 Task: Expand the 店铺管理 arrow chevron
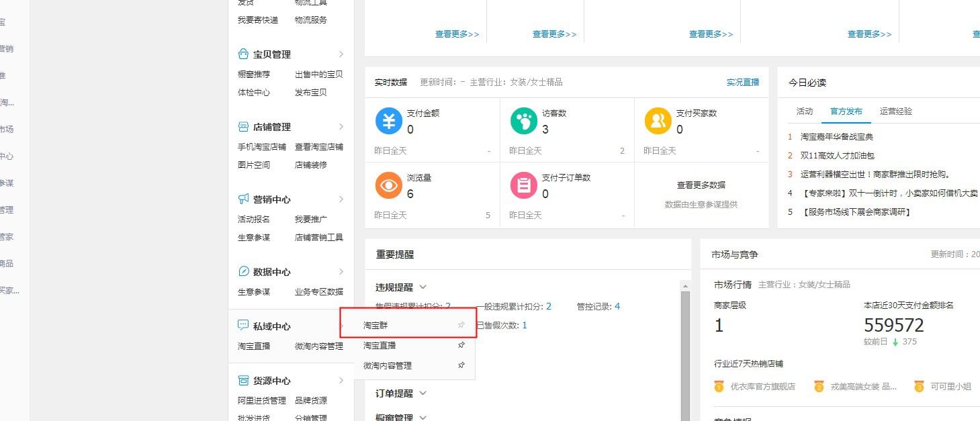tap(341, 127)
